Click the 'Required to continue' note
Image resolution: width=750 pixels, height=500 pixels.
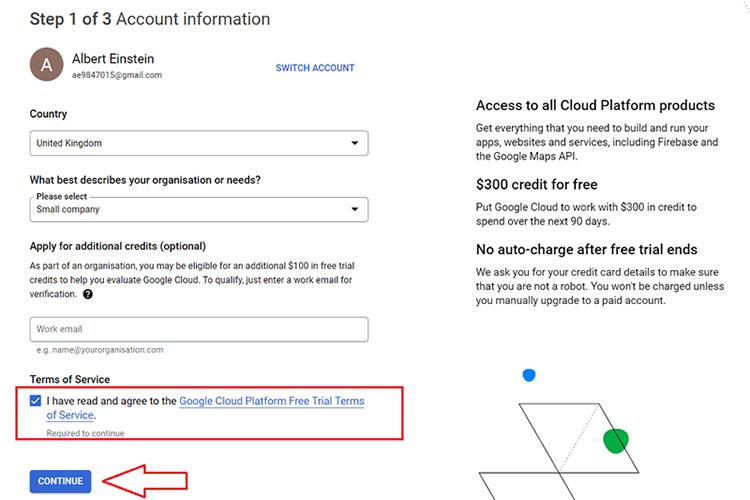pos(85,433)
